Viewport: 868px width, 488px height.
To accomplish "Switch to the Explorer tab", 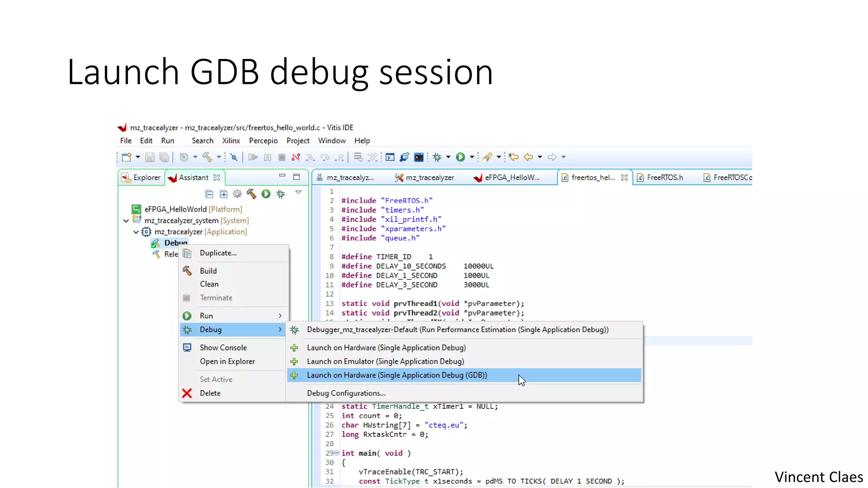I will [141, 177].
